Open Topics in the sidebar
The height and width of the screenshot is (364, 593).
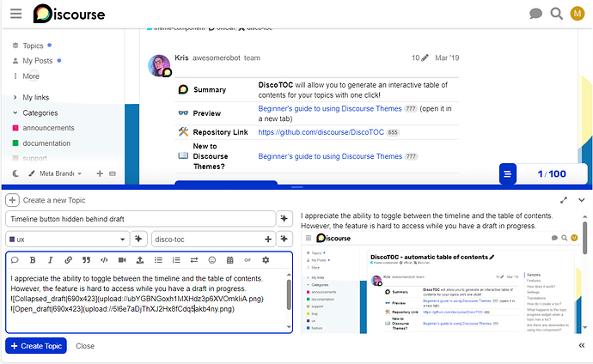click(33, 45)
